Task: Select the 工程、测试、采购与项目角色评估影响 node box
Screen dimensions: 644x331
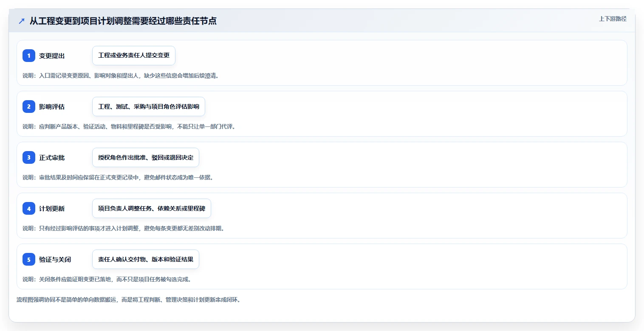Action: click(149, 107)
